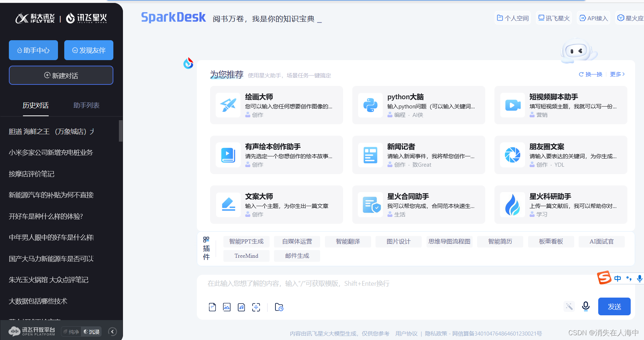The image size is (644, 340).
Task: Click the Spark flame avatar beside recommendations
Action: 188,63
